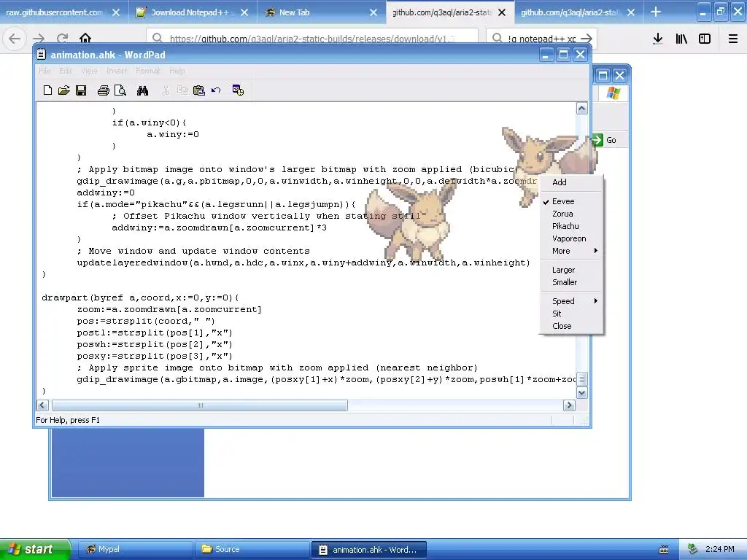Click the browser home icon
747x560 pixels.
click(85, 38)
